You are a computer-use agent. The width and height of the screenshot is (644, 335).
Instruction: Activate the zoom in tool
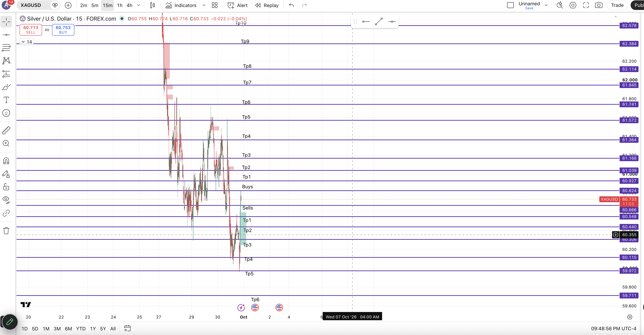click(x=6, y=143)
